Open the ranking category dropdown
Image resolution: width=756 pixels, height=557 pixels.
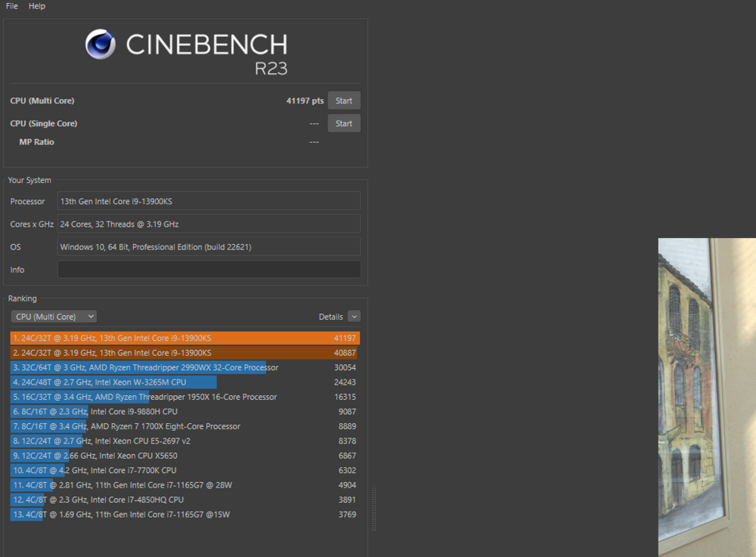[x=53, y=317]
